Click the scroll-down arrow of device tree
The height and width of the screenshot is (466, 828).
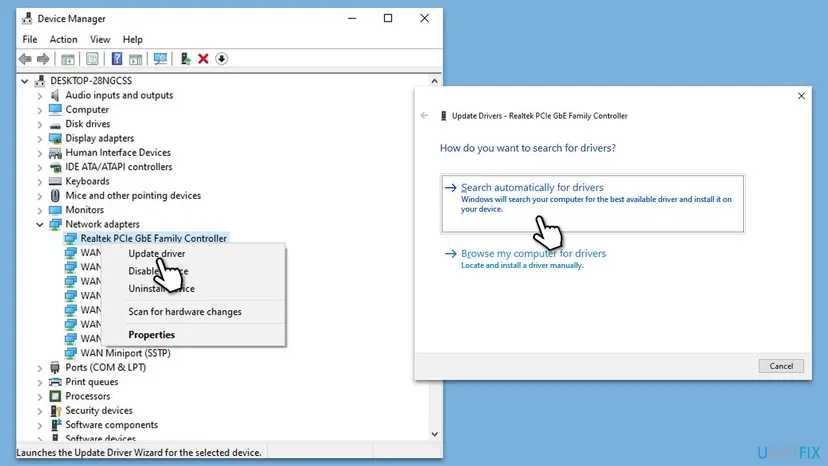pos(434,434)
